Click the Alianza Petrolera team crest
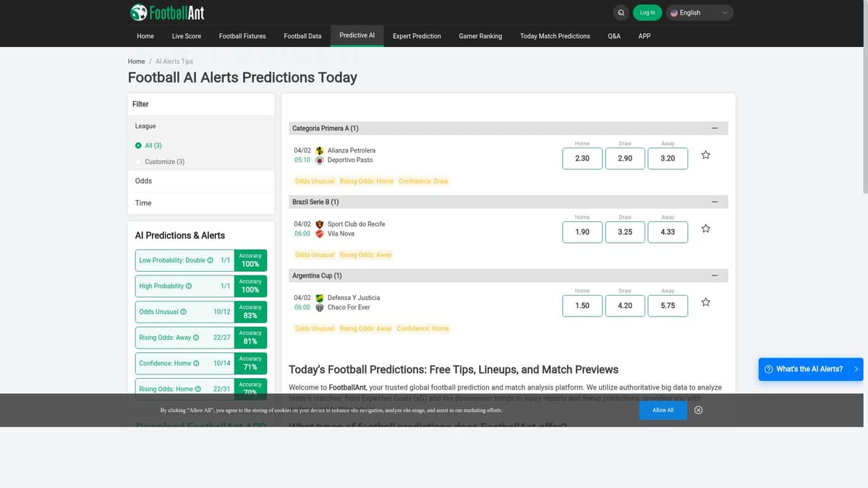 (320, 150)
